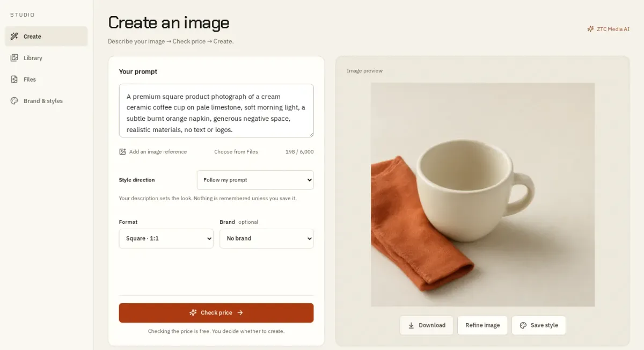
Task: Click the palette icon on Save style
Action: [x=523, y=325]
